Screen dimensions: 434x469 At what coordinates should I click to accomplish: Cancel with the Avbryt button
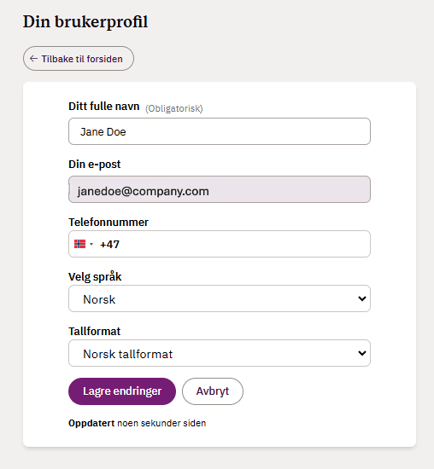(213, 391)
